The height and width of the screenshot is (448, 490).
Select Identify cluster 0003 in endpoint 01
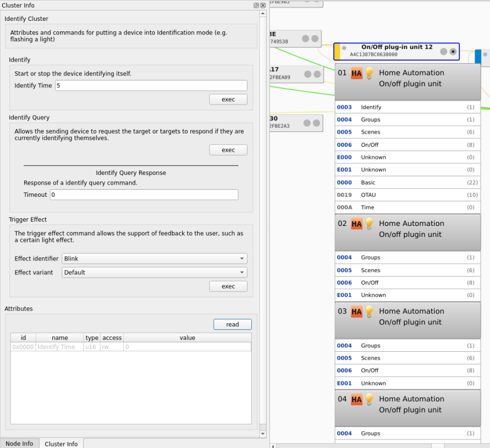pyautogui.click(x=408, y=107)
